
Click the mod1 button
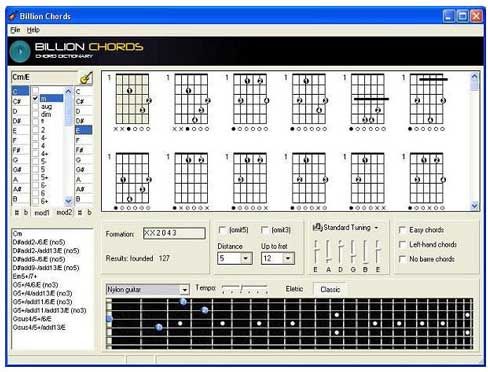[42, 212]
